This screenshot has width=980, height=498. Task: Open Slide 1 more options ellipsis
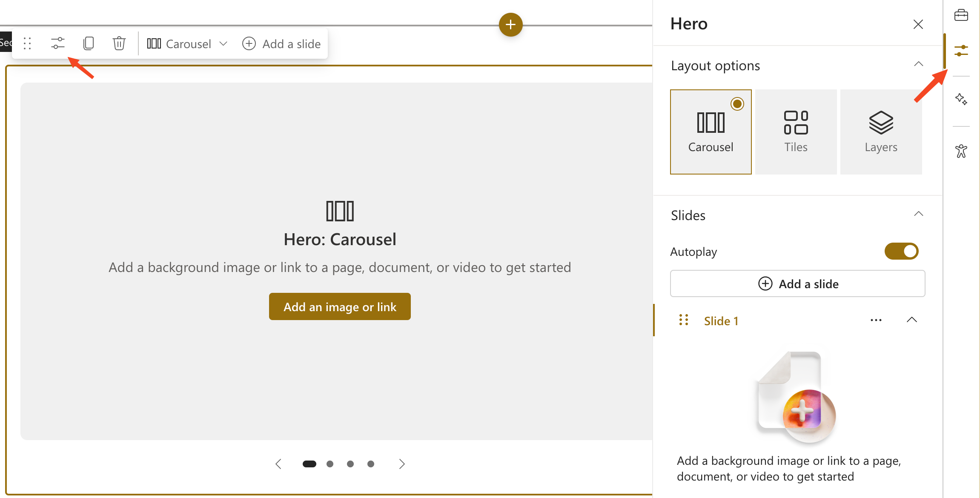click(x=876, y=320)
